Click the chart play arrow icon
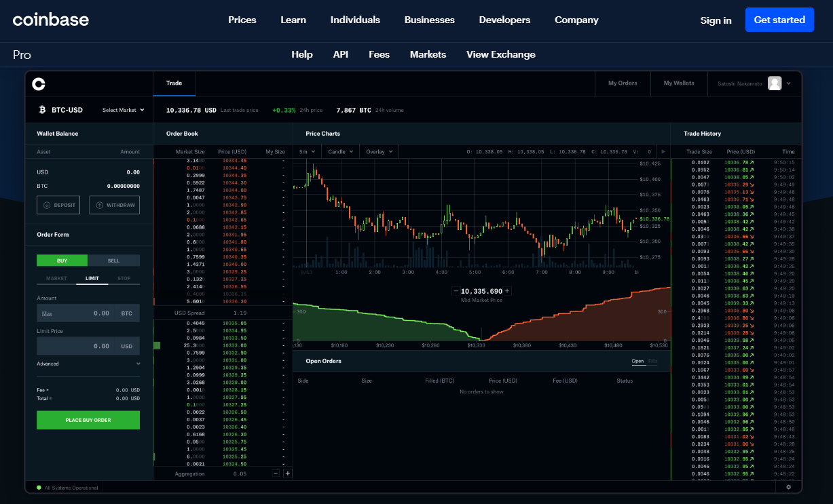The height and width of the screenshot is (504, 833). 664,152
